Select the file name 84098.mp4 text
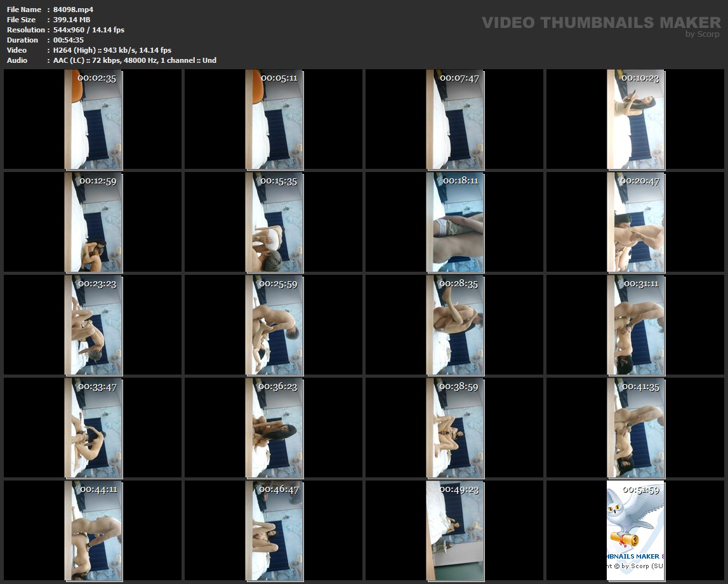The image size is (728, 584). point(74,10)
